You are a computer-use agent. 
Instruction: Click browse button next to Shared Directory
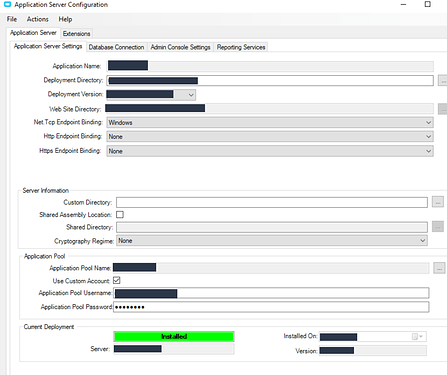click(438, 226)
